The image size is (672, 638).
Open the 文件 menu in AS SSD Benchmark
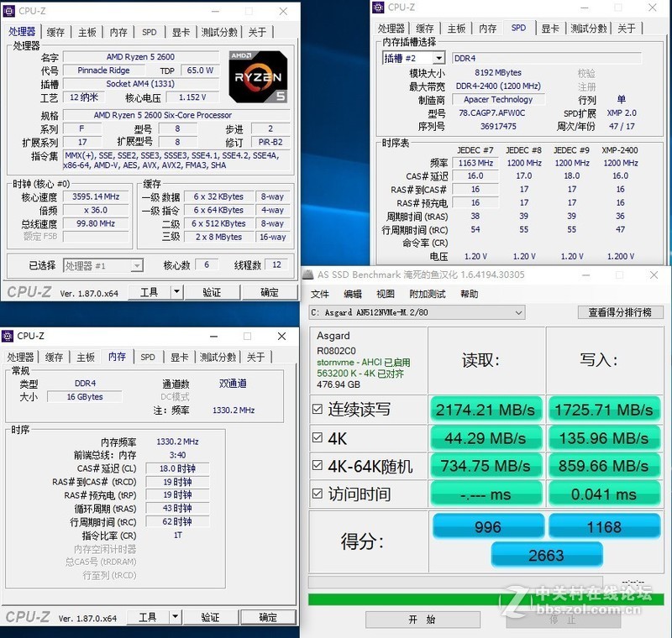click(x=319, y=295)
